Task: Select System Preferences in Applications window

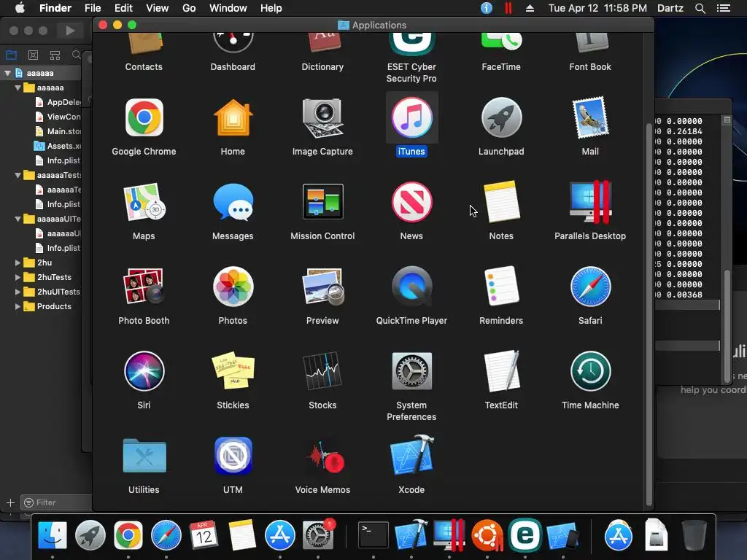Action: pos(411,371)
